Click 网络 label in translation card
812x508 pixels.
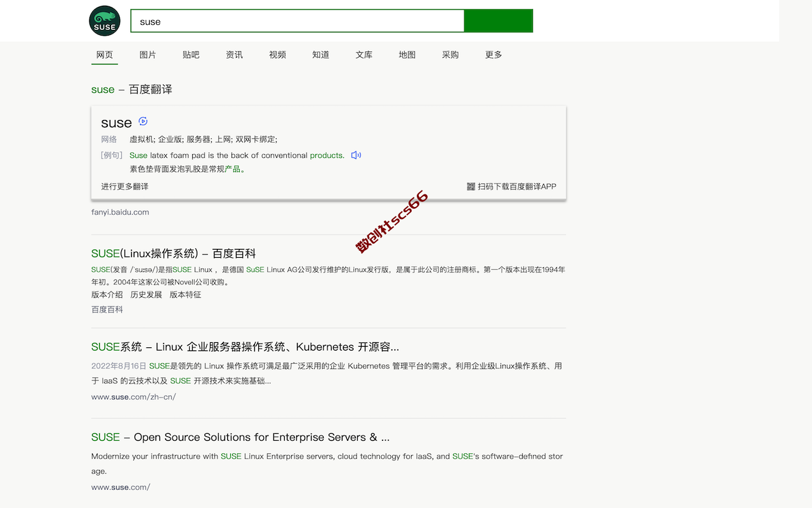click(109, 139)
